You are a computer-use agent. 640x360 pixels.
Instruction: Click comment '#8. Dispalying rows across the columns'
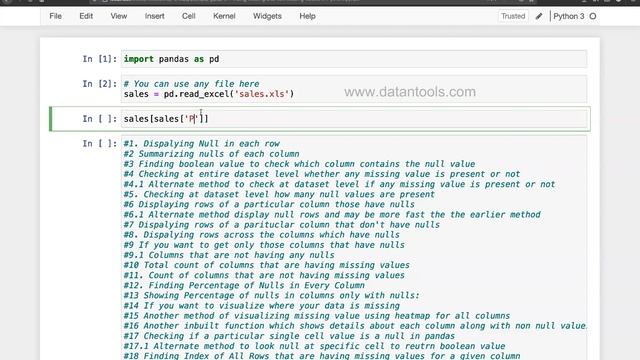click(262, 235)
